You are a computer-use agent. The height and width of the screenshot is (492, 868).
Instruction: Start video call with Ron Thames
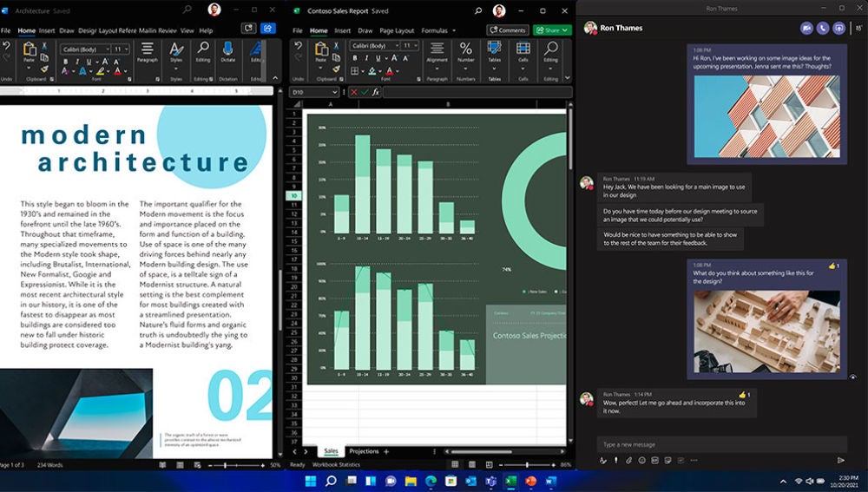click(806, 29)
